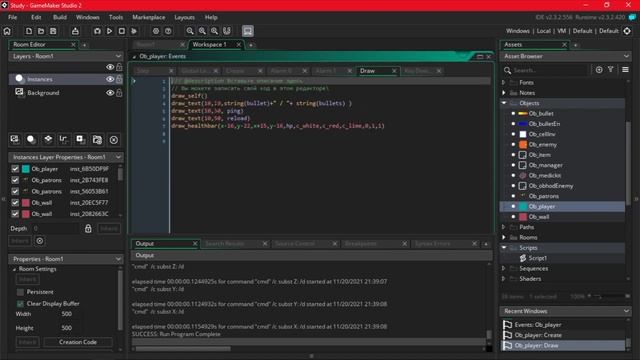The height and width of the screenshot is (360, 640).
Task: Open Game Options gear icon
Action: click(x=156, y=31)
